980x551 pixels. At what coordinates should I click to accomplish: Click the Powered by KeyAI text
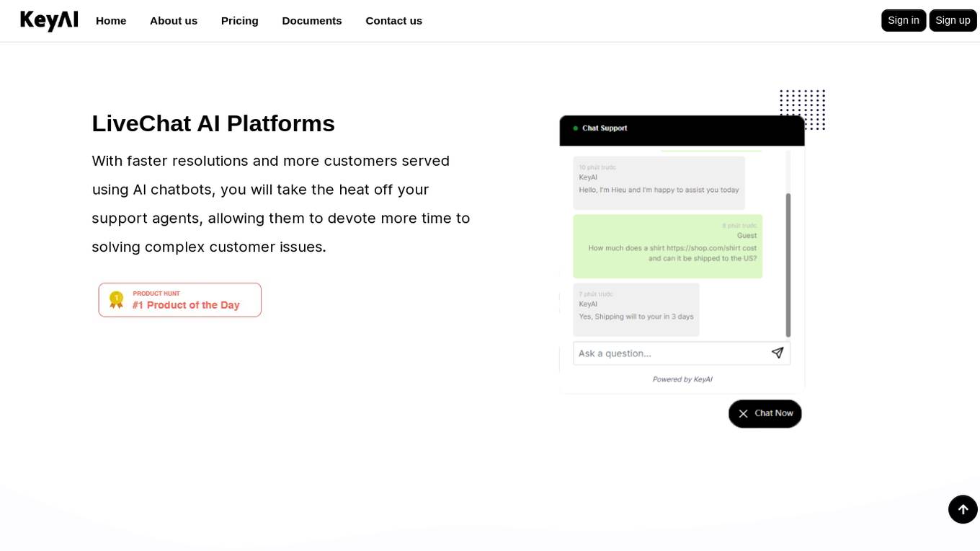coord(682,379)
